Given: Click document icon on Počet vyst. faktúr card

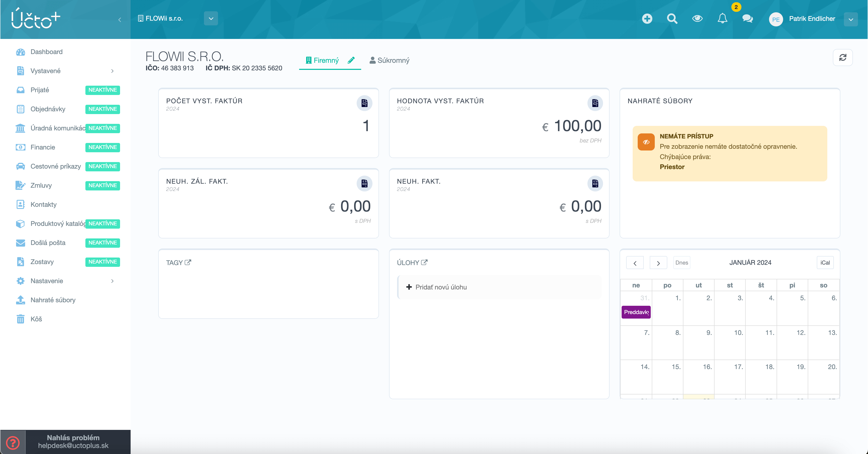Looking at the screenshot, I should (x=364, y=103).
